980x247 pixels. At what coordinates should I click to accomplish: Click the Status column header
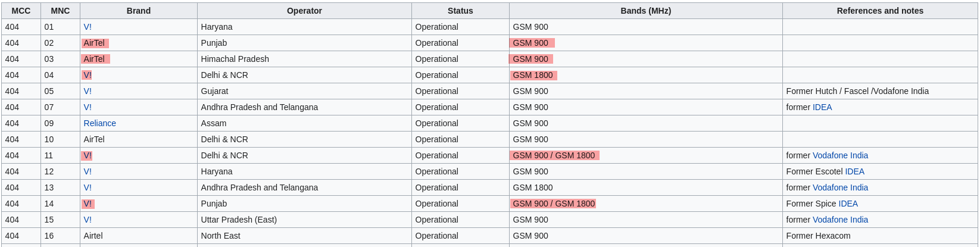pyautogui.click(x=460, y=11)
